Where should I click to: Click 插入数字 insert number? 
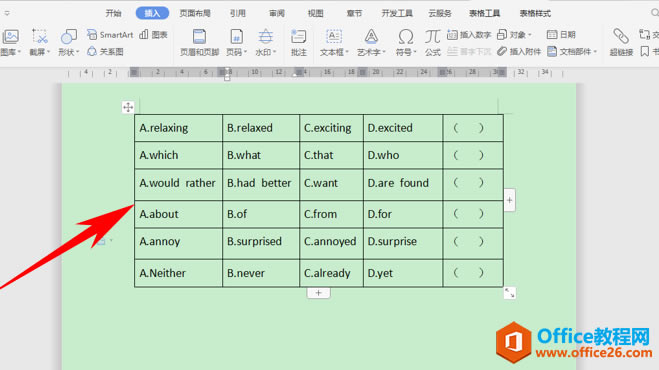tap(469, 35)
